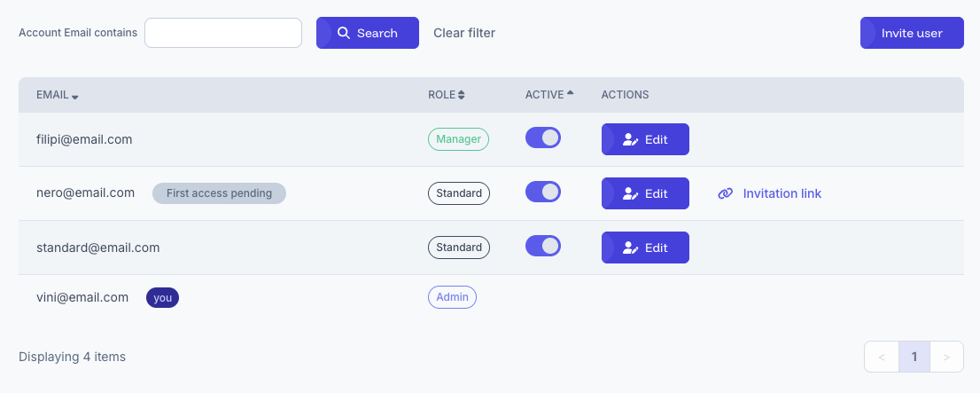Screen dimensions: 980x393
Task: Click next page arrow in pagination
Action: point(946,357)
